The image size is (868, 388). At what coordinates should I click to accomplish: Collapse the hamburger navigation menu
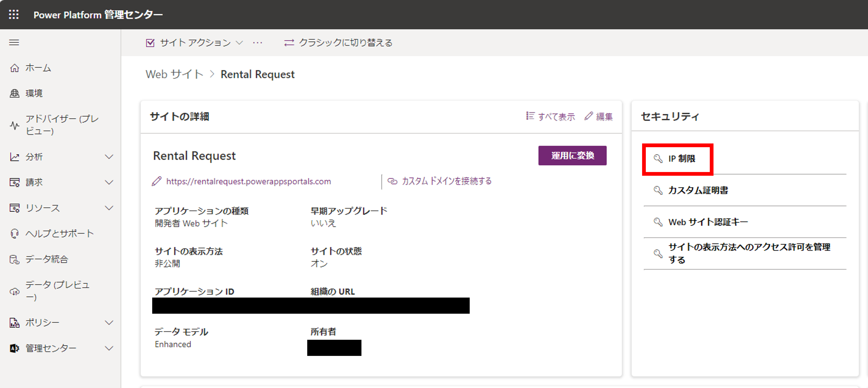[14, 43]
